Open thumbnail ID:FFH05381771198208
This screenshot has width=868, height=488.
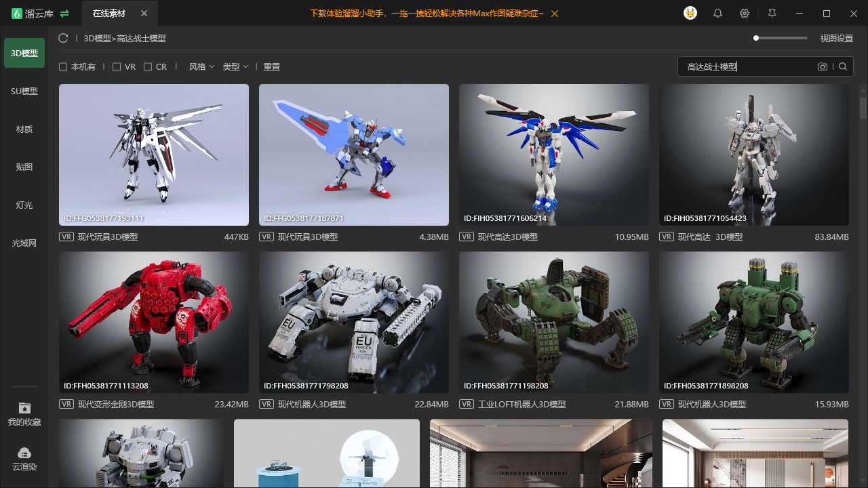click(554, 323)
